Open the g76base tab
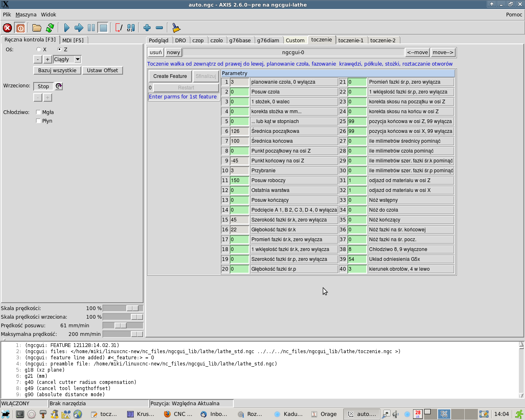The width and height of the screenshot is (525, 420). [240, 40]
